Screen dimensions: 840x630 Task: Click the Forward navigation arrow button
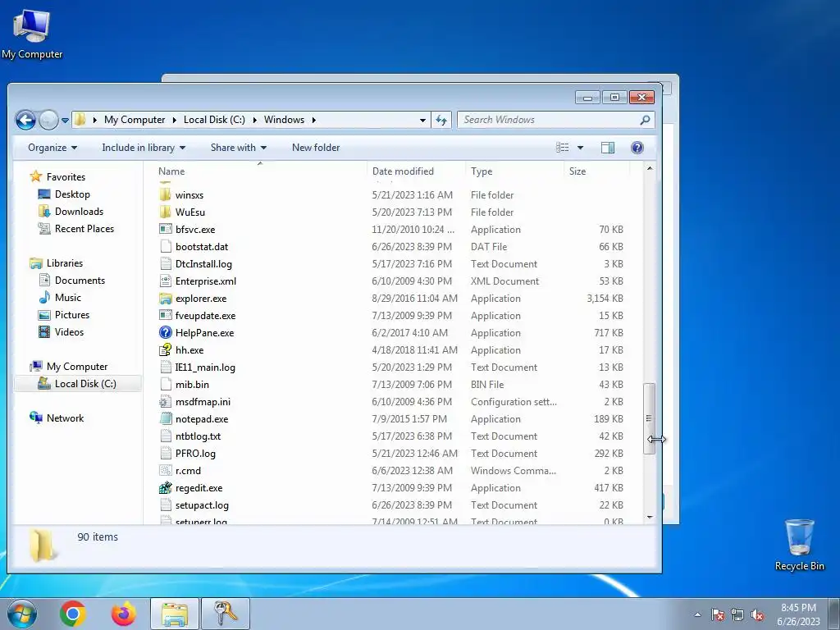click(x=48, y=120)
